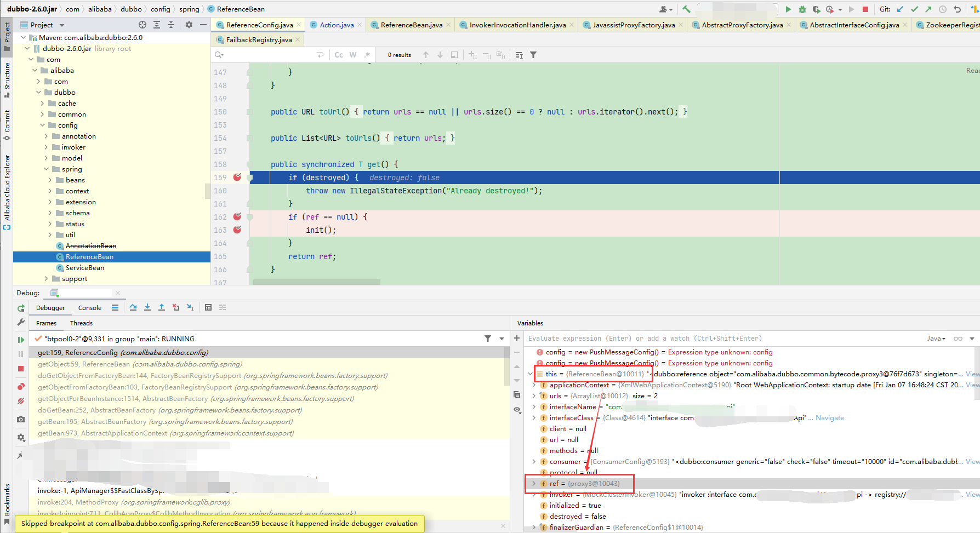Viewport: 980px width, 533px height.
Task: Toggle breakpoint on line 163
Action: click(237, 230)
